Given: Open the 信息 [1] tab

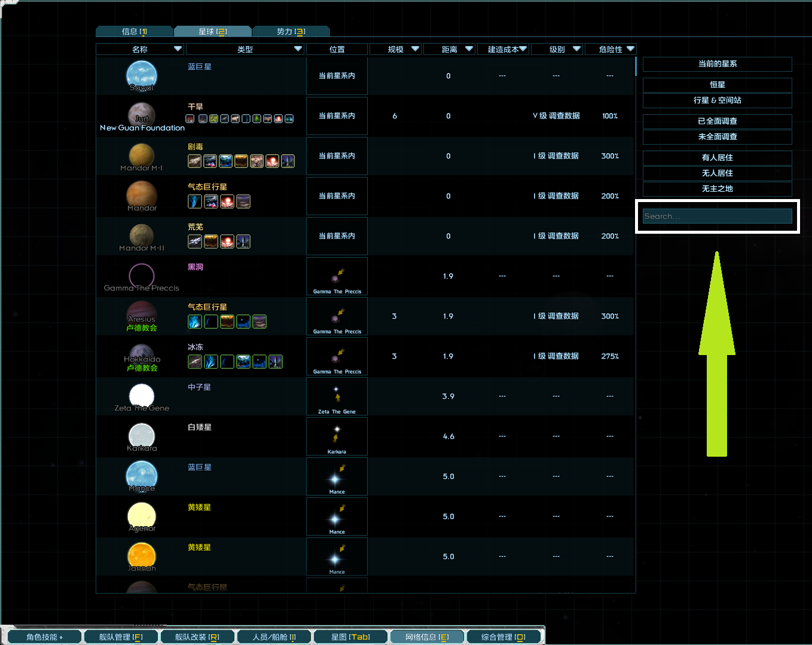Looking at the screenshot, I should (136, 31).
